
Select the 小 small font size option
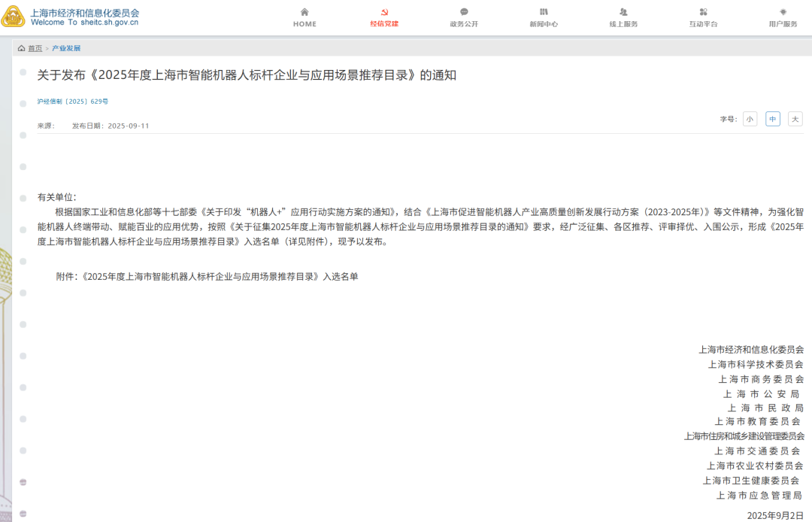(x=750, y=119)
